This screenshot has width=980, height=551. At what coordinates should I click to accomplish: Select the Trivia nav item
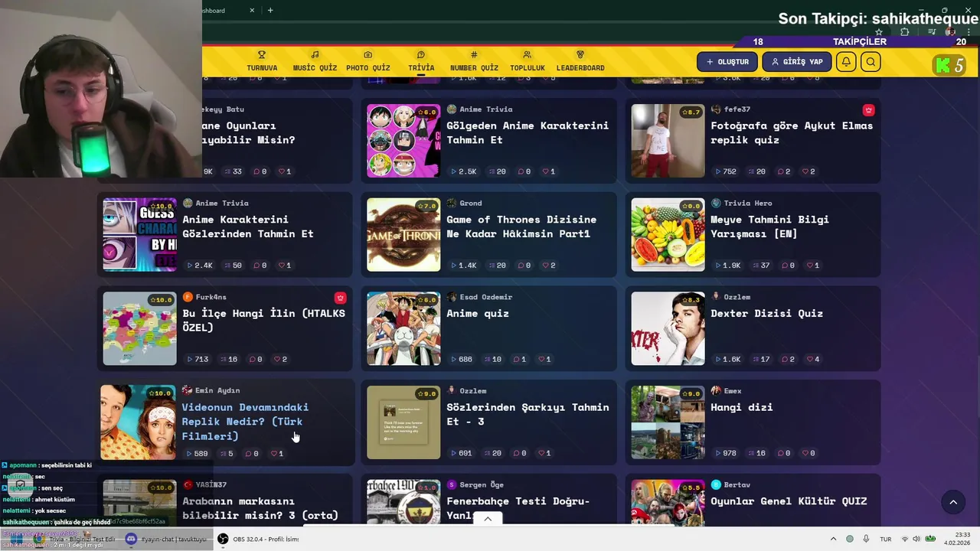(x=421, y=61)
